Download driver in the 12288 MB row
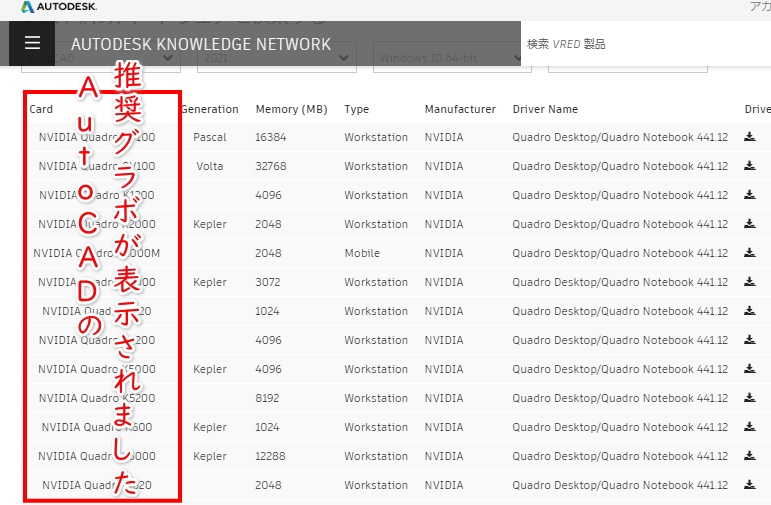Image resolution: width=771 pixels, height=505 pixels. pyautogui.click(x=749, y=456)
